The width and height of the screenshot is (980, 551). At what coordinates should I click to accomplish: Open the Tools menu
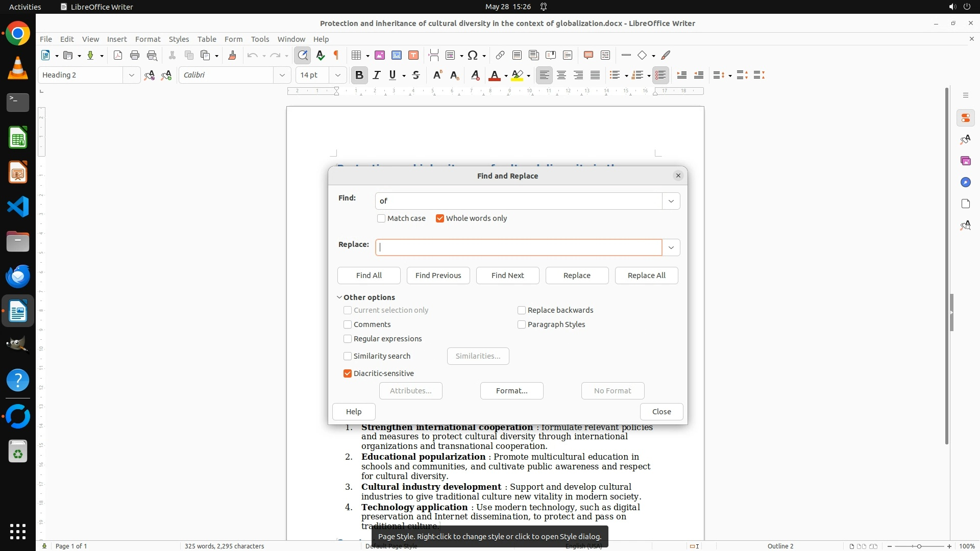(x=260, y=39)
